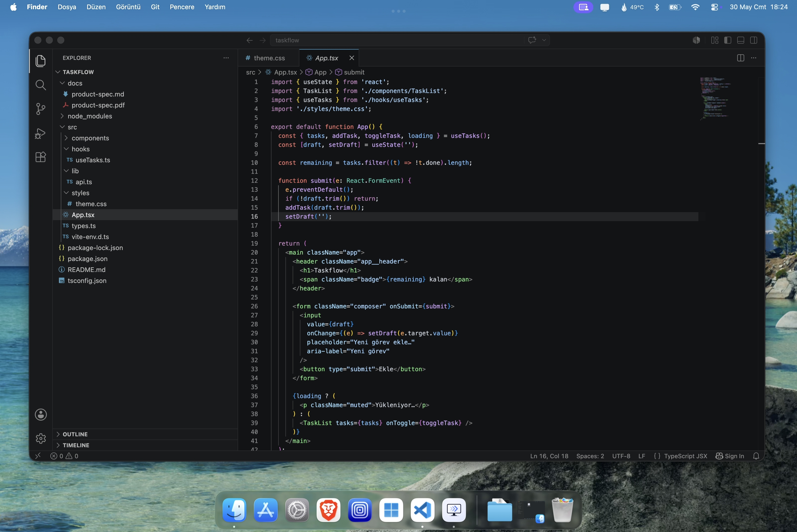Open the Accounts menu icon
The height and width of the screenshot is (532, 797).
click(x=41, y=414)
